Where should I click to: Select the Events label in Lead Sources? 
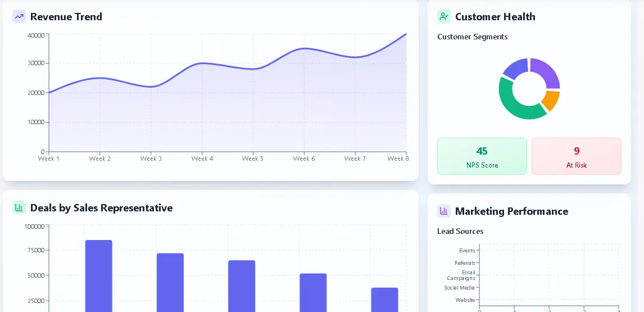466,250
